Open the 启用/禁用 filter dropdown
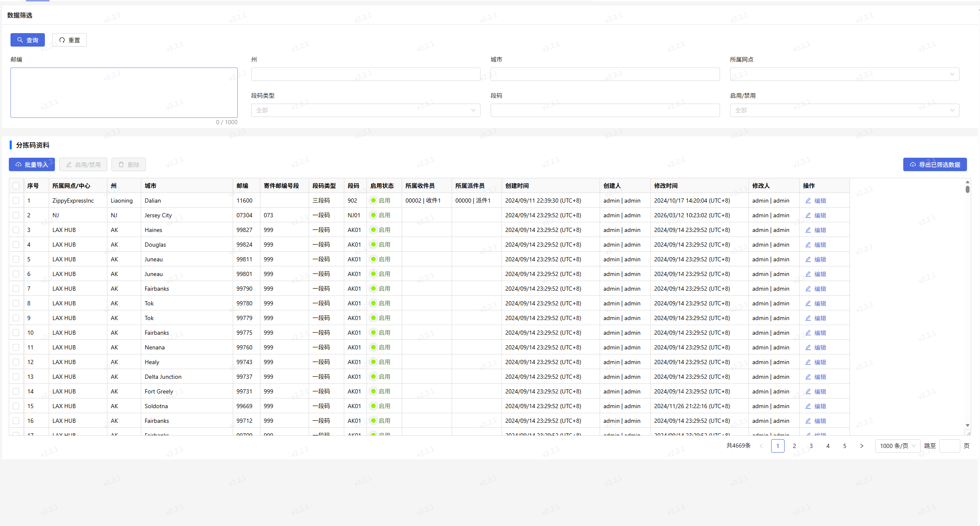 click(844, 110)
